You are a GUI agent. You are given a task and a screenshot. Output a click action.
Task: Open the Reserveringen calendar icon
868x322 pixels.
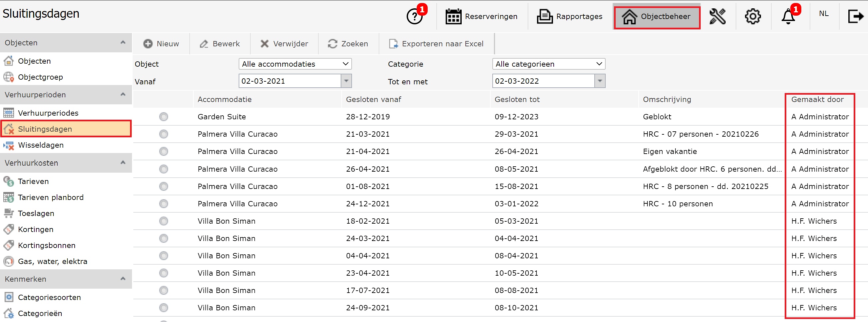(x=453, y=16)
